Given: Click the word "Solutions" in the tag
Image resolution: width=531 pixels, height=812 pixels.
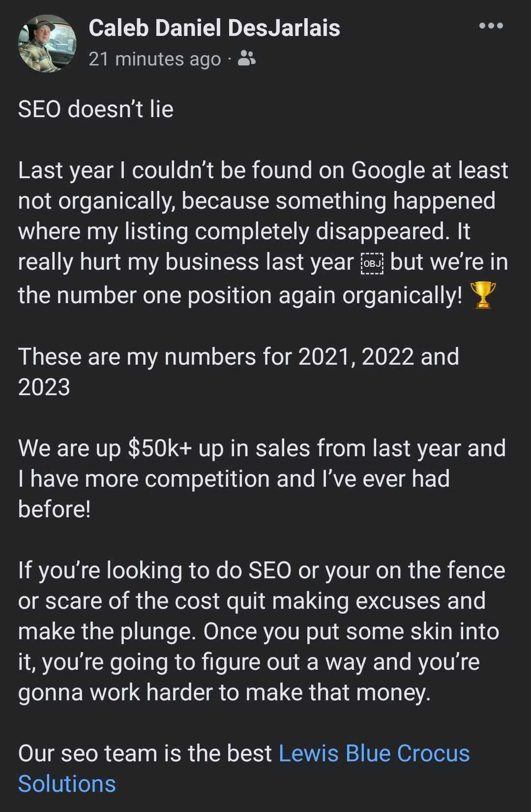Looking at the screenshot, I should pyautogui.click(x=67, y=783).
